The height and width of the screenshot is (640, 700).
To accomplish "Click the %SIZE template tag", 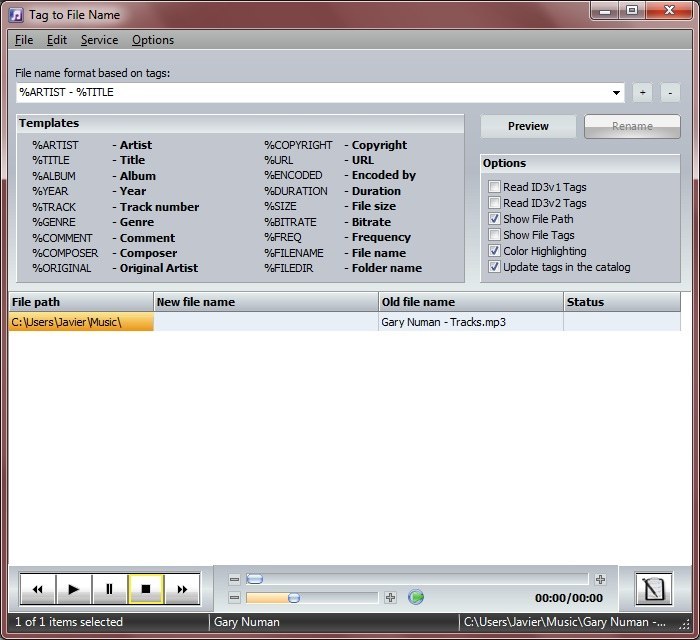I will click(x=280, y=206).
